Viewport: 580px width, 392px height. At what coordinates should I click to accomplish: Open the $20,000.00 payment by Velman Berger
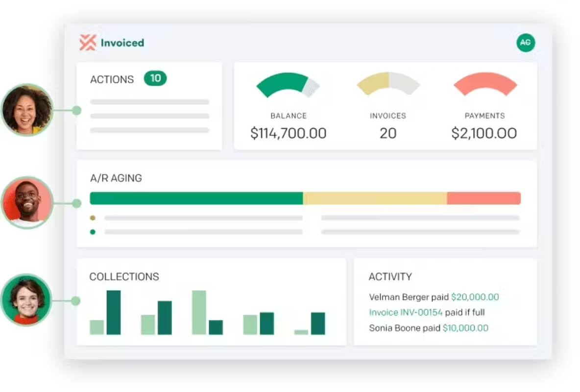(475, 297)
